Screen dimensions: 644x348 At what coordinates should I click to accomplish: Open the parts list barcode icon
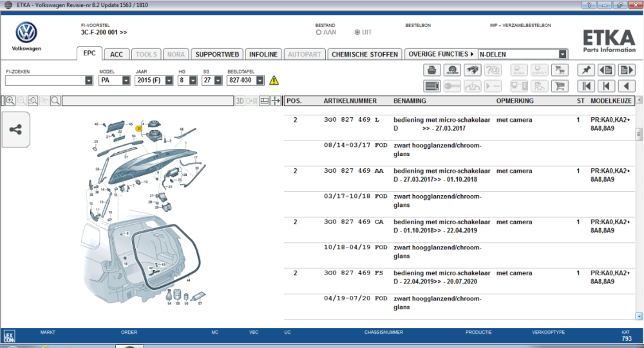pos(431,86)
